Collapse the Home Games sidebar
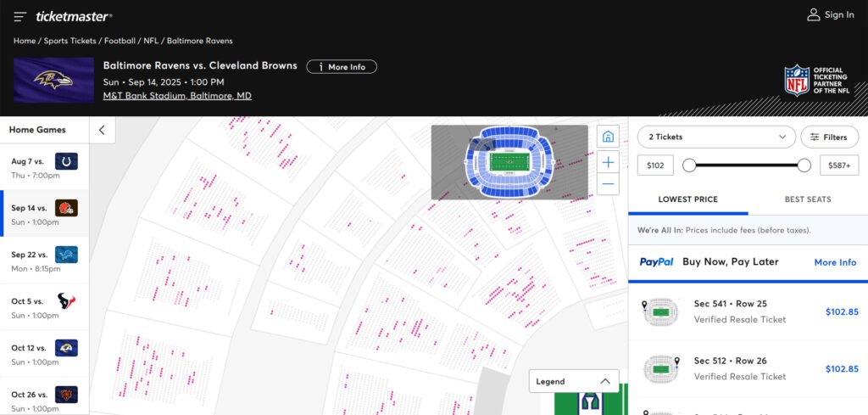The height and width of the screenshot is (415, 868). (102, 130)
